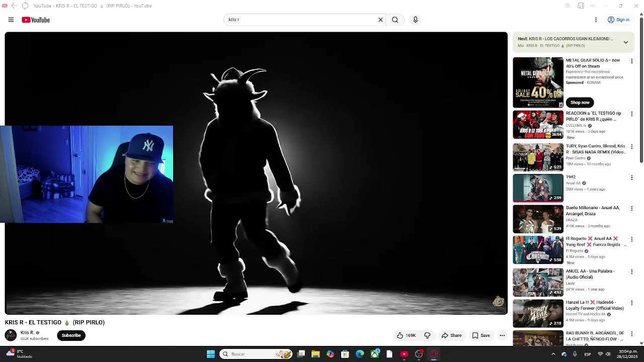Open Loyalty Forever video title

[595, 305]
